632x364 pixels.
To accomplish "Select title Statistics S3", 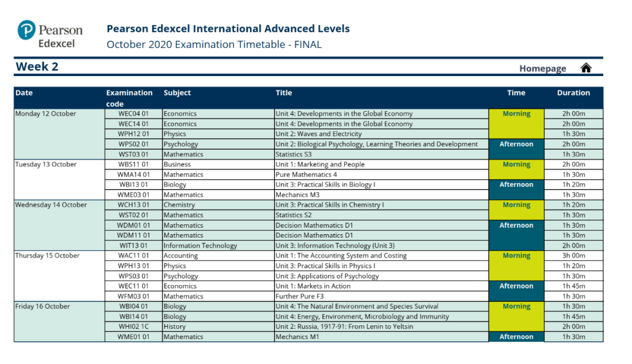I will [293, 154].
